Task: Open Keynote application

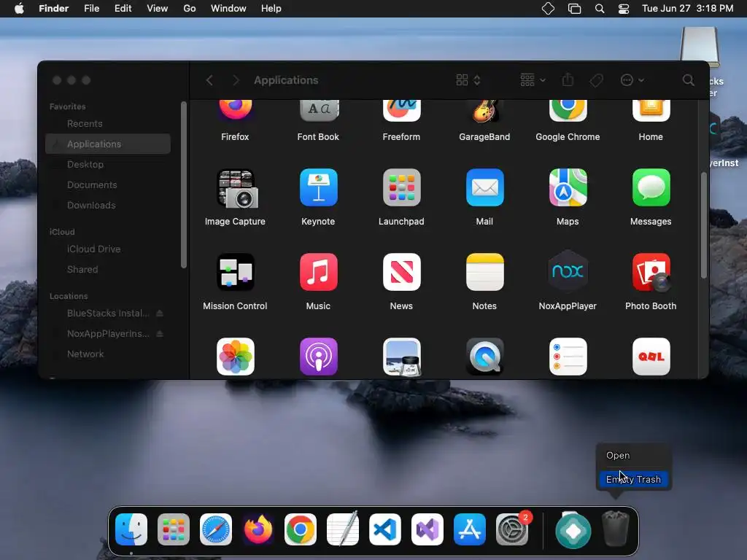Action: pyautogui.click(x=318, y=187)
